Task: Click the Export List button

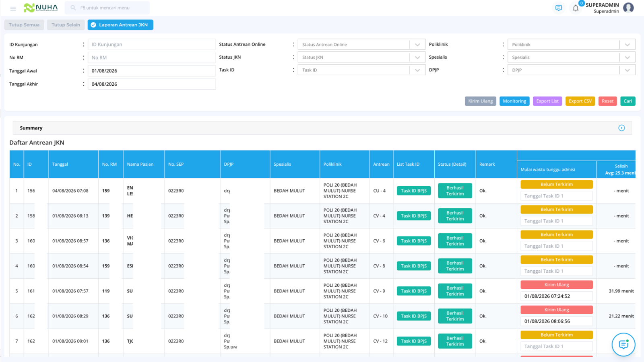Action: [547, 101]
